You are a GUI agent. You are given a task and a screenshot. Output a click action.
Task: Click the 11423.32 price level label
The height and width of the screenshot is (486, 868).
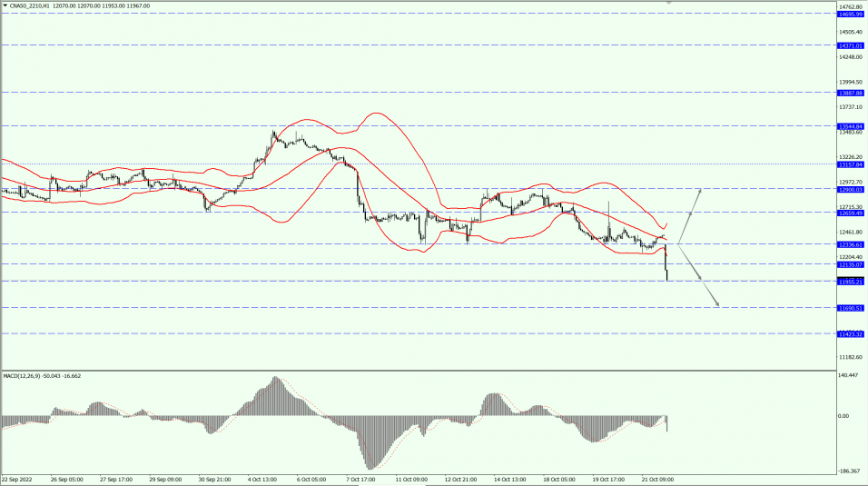point(851,334)
